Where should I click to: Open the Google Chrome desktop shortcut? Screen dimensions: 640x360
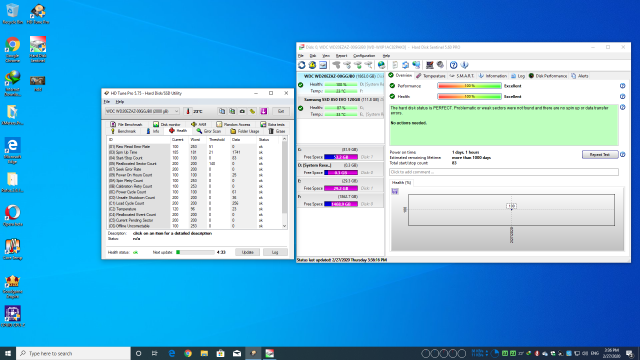(x=12, y=49)
